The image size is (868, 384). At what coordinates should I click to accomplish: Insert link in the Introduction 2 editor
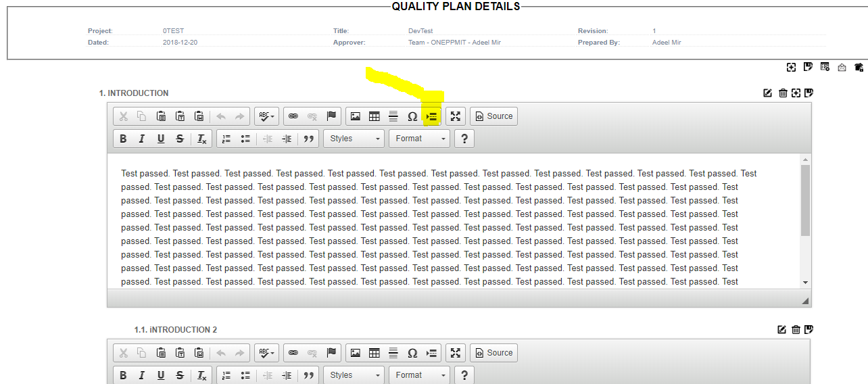tap(293, 353)
